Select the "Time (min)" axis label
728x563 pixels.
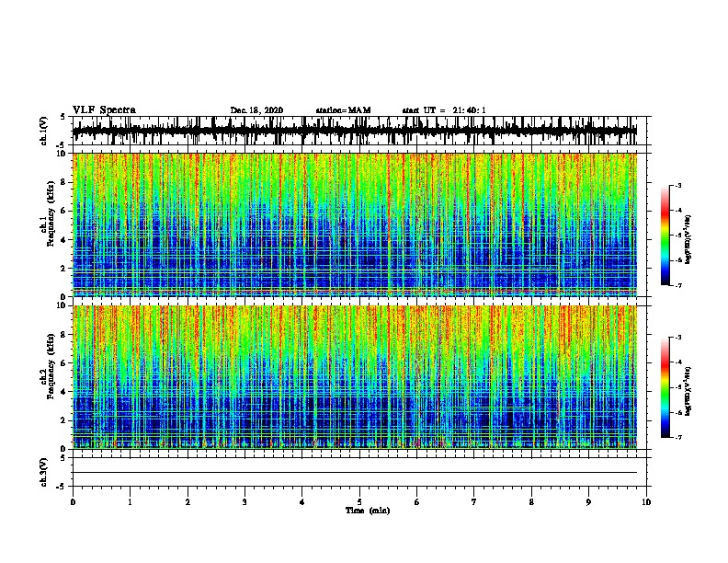click(368, 511)
